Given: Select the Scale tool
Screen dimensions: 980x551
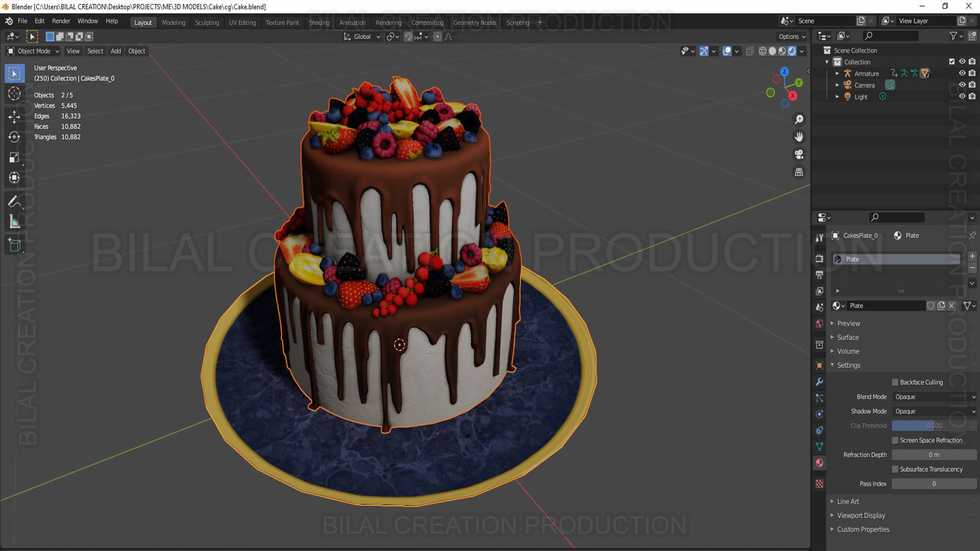Looking at the screenshot, I should 15,157.
